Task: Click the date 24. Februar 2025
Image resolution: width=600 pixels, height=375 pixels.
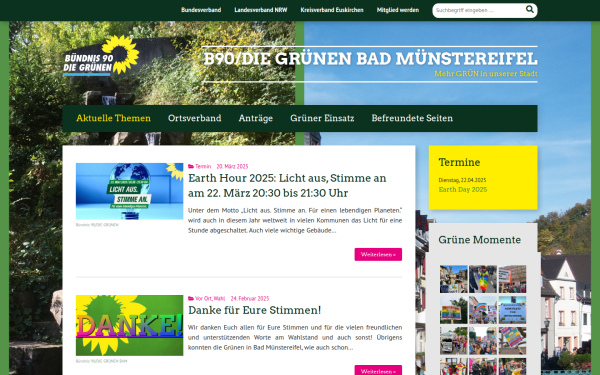Action: pos(250,298)
